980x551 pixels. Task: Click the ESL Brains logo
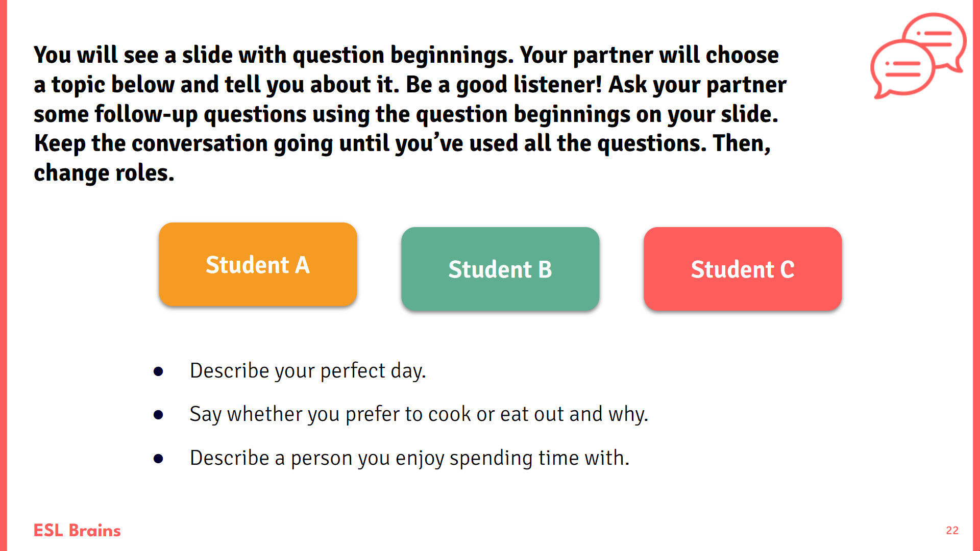pos(77,531)
